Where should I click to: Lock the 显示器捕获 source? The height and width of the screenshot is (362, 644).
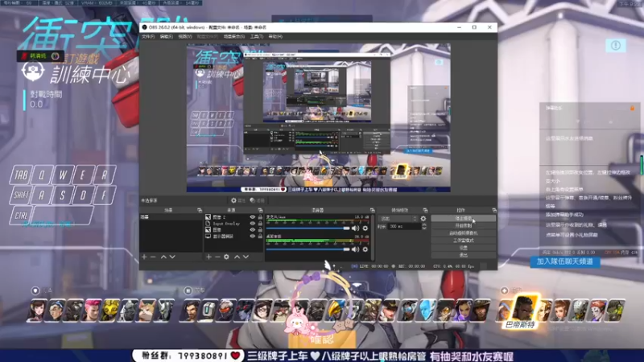(260, 237)
